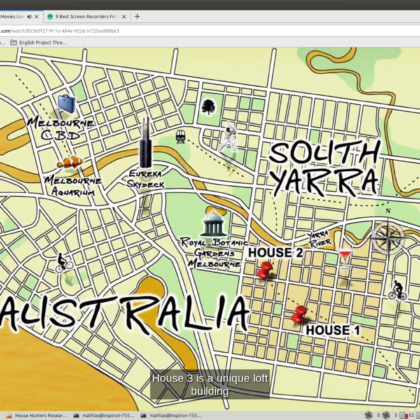Switch to 9 Best Screen Recorders tab
The width and height of the screenshot is (420, 420).
pos(87,16)
